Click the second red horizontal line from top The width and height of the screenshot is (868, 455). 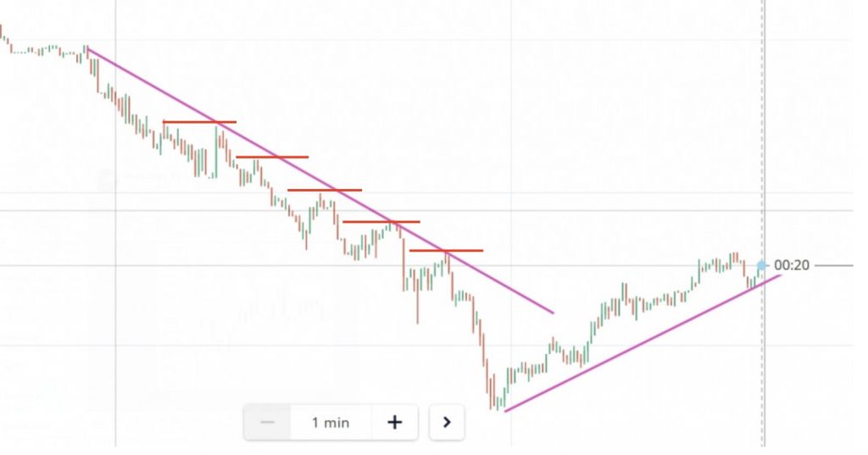coord(272,157)
